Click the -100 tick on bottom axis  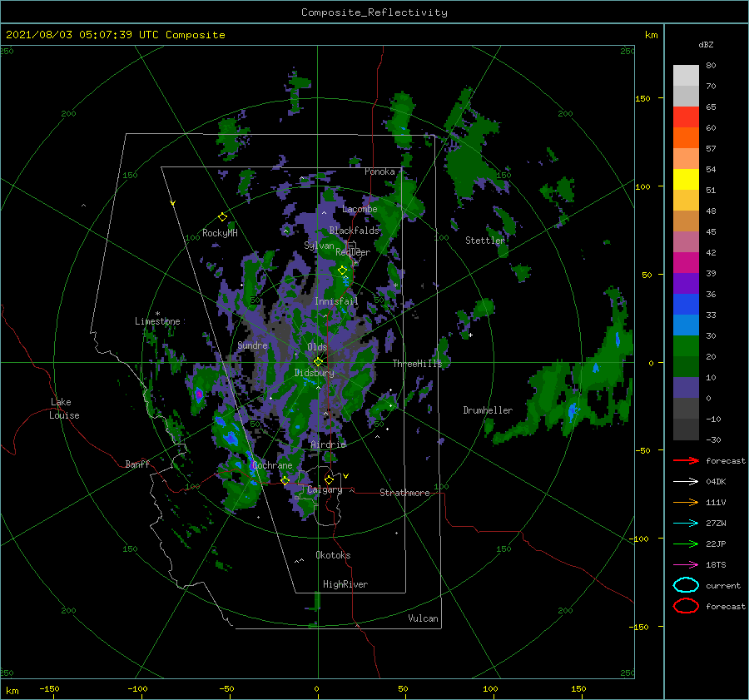point(137,689)
